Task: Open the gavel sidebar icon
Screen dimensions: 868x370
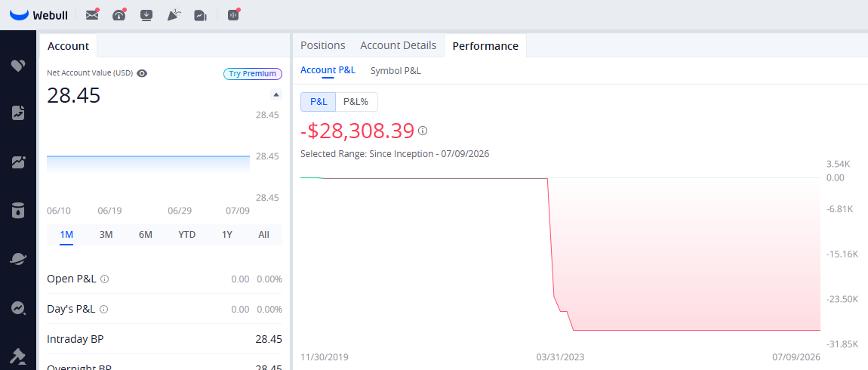Action: click(x=18, y=355)
